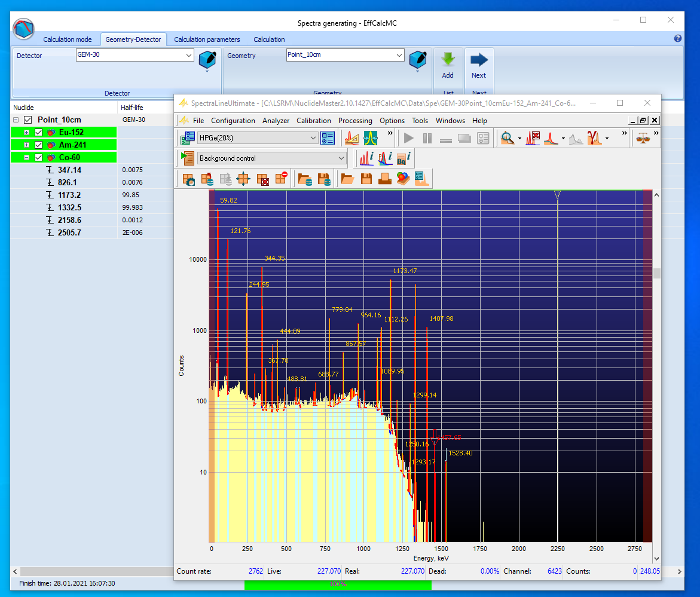
Task: Open the Calibration menu
Action: pyautogui.click(x=313, y=121)
